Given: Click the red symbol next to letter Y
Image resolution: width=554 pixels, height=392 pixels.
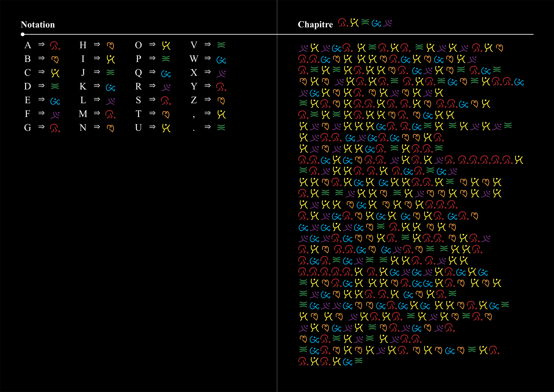Looking at the screenshot, I should click(221, 87).
